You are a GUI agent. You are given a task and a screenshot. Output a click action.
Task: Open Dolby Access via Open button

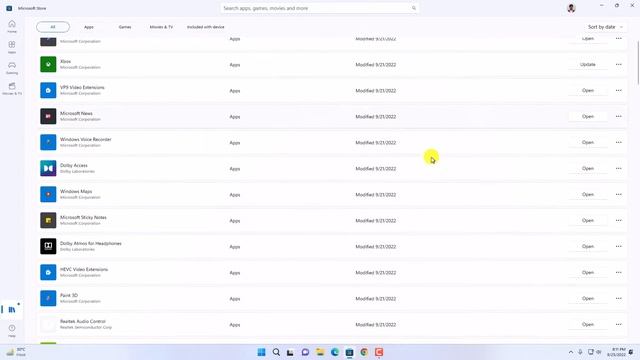pos(588,168)
